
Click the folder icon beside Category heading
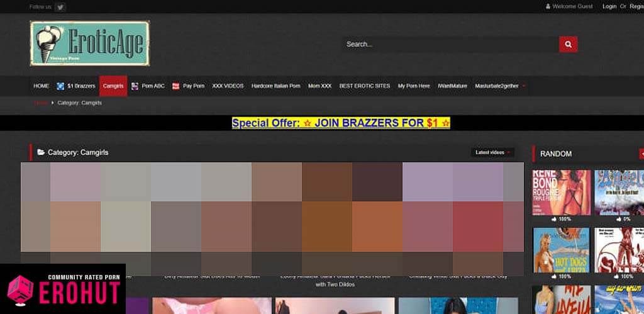point(41,152)
